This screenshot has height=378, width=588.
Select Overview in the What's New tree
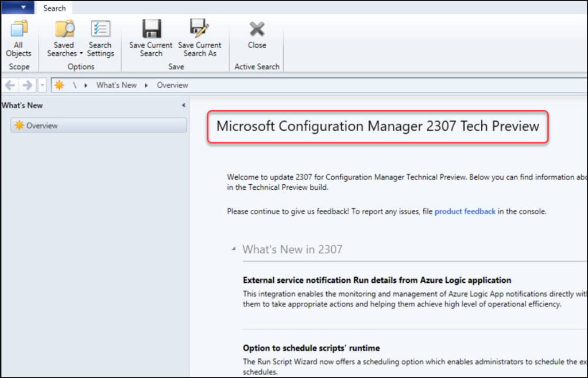(99, 125)
